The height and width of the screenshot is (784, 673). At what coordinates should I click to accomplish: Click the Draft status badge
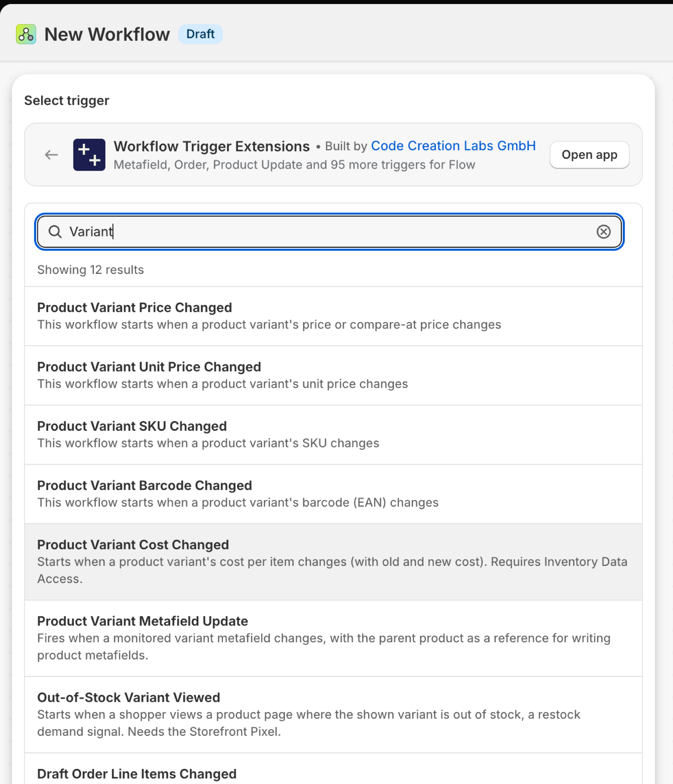tap(200, 34)
